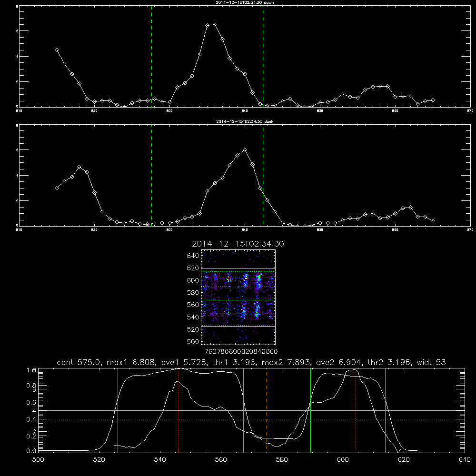
Task: Click the left green dashed line in dusk plot
Action: 151,176
